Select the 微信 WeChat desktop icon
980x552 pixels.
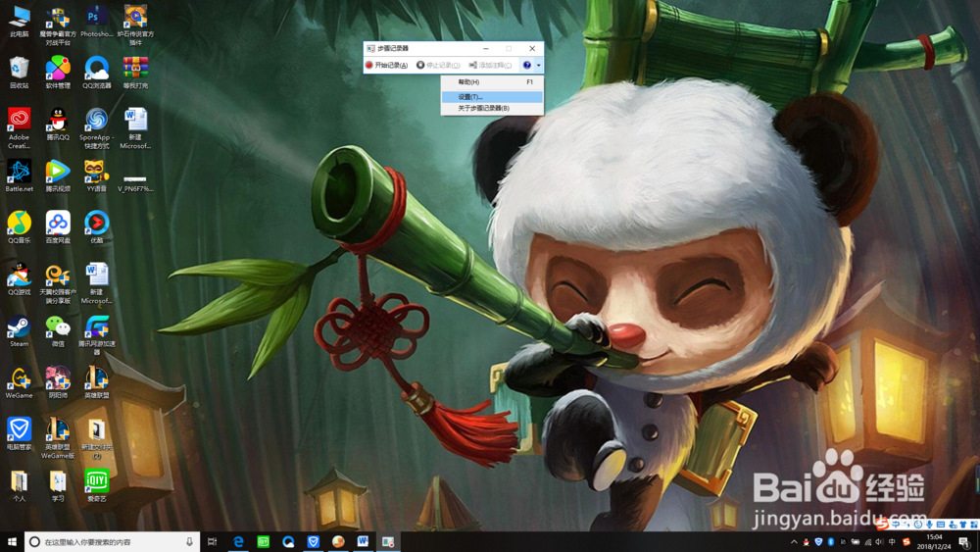tap(58, 331)
